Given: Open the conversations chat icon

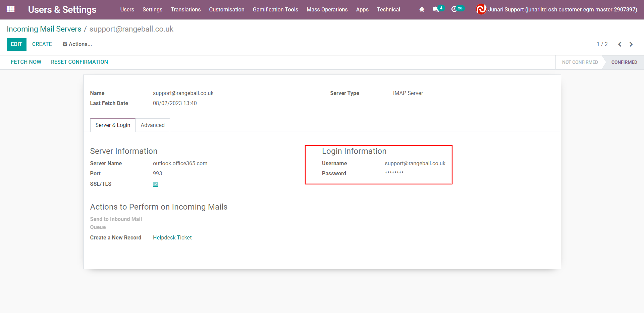Looking at the screenshot, I should click(436, 9).
